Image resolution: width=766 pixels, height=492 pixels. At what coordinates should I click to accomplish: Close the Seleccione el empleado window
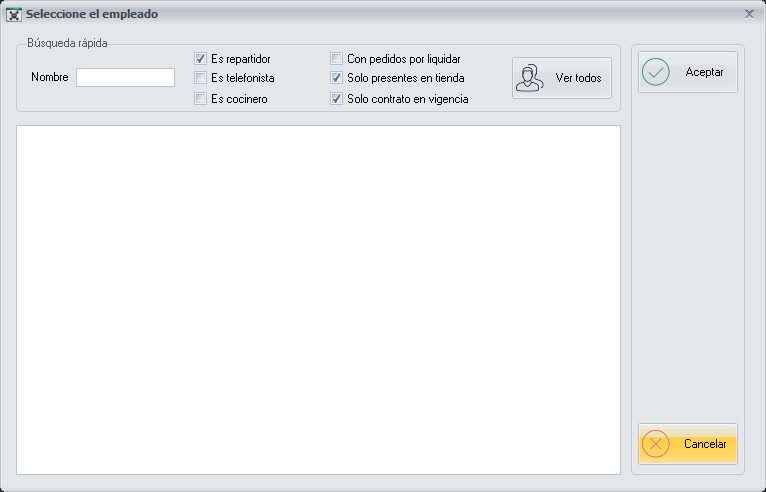pyautogui.click(x=749, y=14)
